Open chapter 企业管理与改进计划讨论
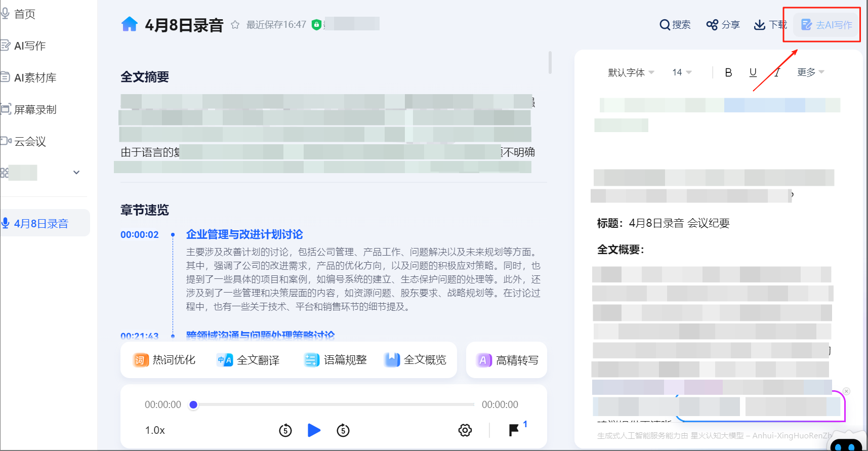 tap(244, 234)
